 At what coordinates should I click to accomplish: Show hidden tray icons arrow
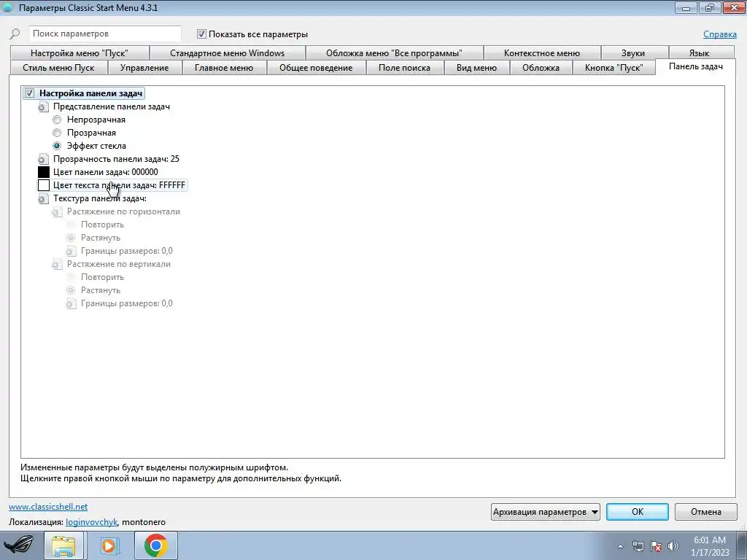click(620, 546)
